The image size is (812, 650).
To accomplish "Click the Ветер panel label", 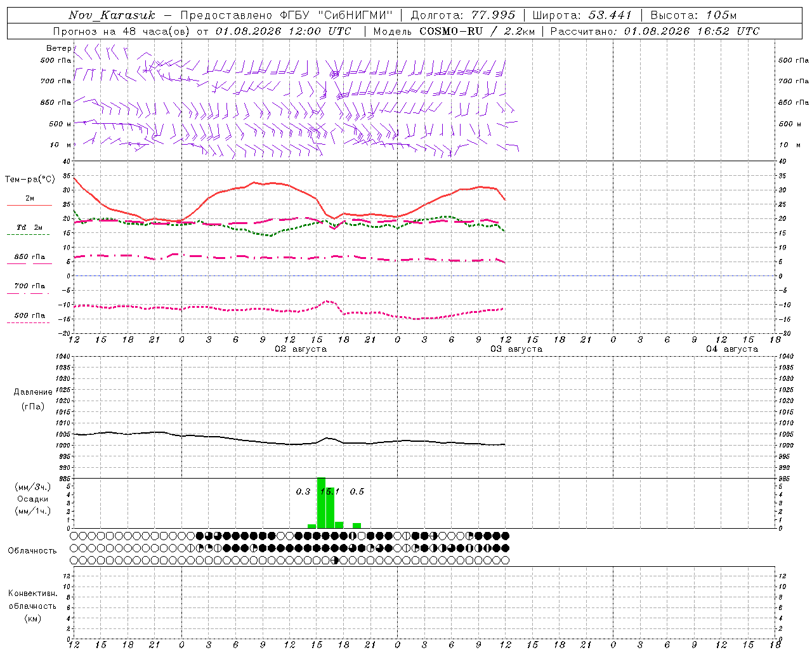I will tap(58, 48).
